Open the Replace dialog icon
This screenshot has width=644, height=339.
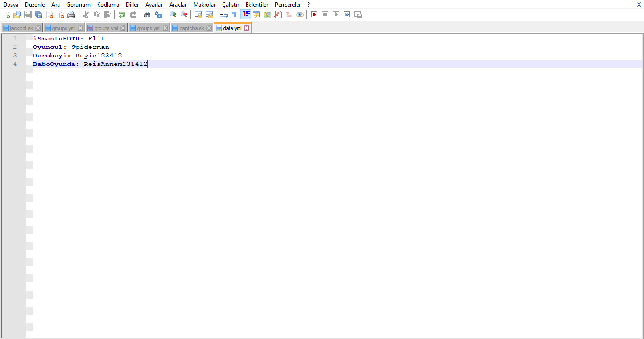158,15
